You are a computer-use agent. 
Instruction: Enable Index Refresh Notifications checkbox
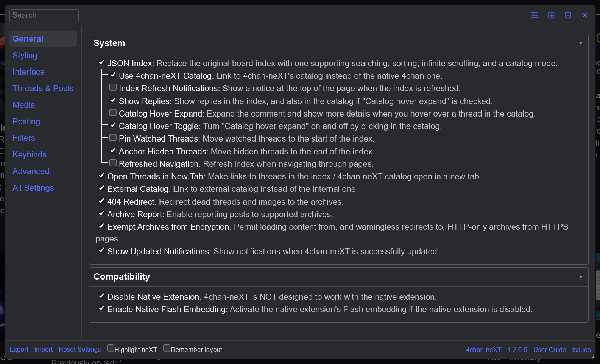[113, 87]
